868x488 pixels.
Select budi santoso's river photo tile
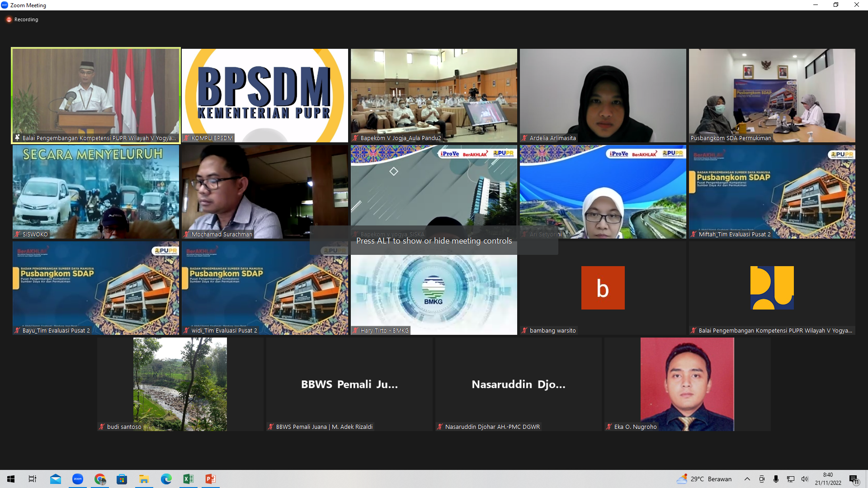pos(180,384)
